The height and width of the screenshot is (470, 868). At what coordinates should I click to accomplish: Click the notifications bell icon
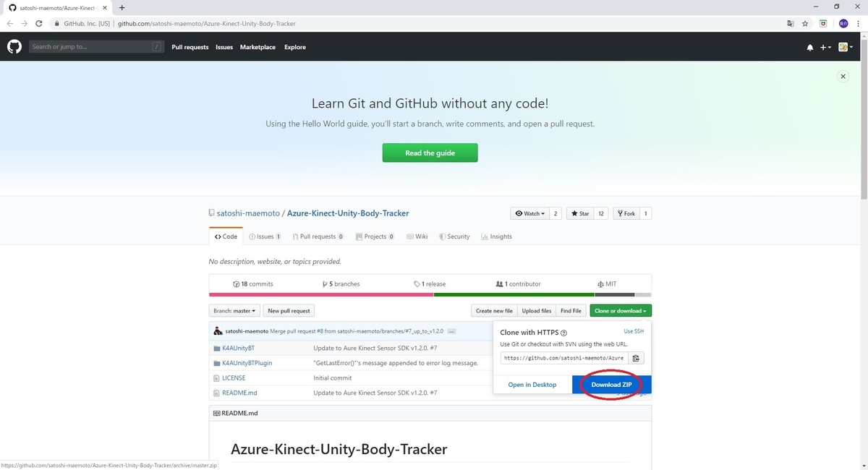click(809, 48)
